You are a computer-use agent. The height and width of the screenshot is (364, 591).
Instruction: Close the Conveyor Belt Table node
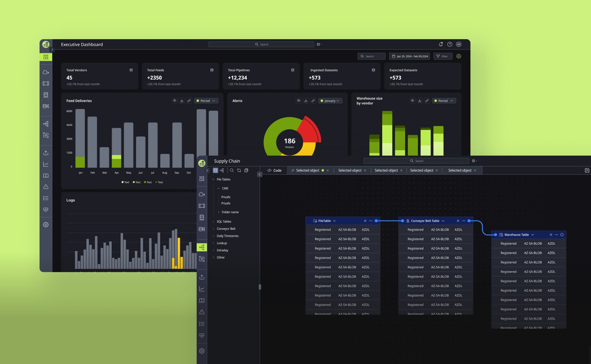(458, 221)
